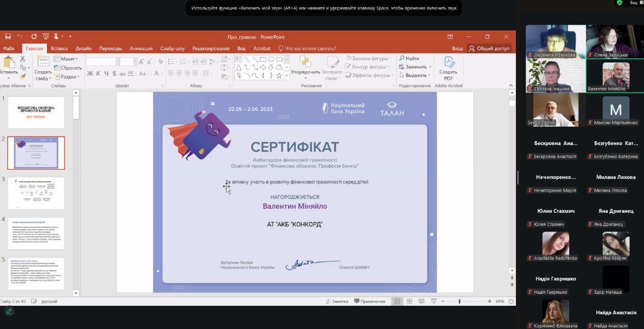Image resolution: width=644 pixels, height=329 pixels.
Task: Open the Вставка ribbon tab
Action: [x=59, y=48]
